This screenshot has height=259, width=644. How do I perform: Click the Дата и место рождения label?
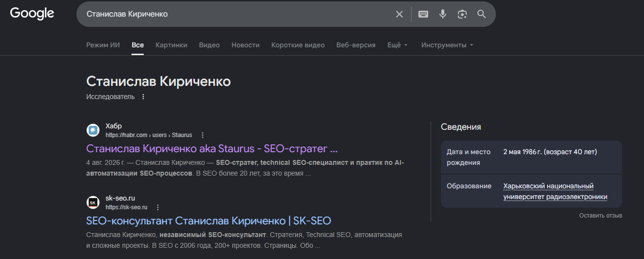(469, 157)
